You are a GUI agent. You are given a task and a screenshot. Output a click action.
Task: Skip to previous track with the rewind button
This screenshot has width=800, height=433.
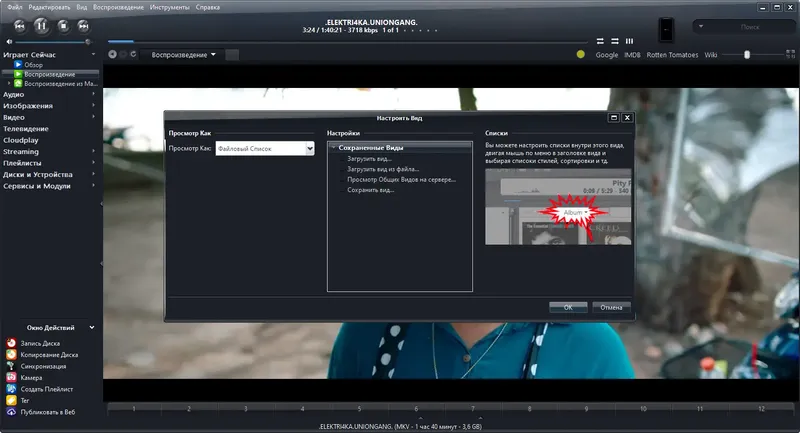pos(19,26)
